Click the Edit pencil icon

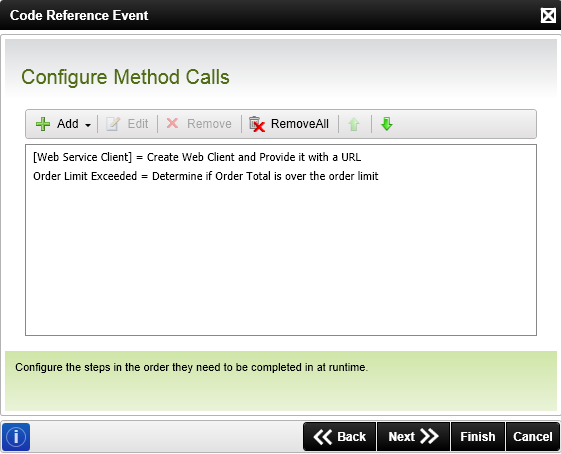[x=113, y=124]
